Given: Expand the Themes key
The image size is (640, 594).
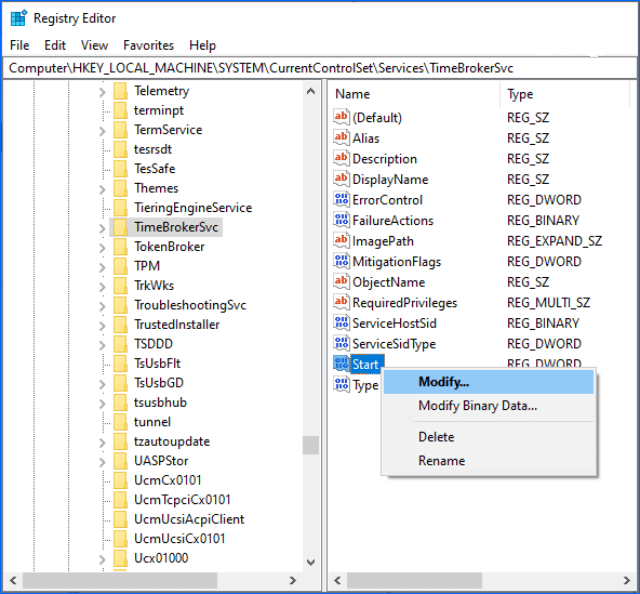Looking at the screenshot, I should 102,189.
